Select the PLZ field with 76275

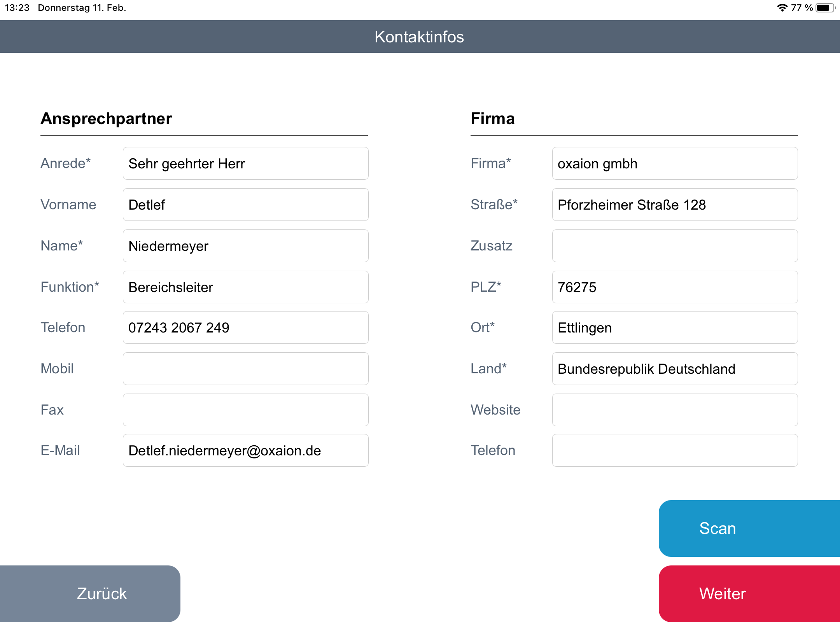coord(675,287)
